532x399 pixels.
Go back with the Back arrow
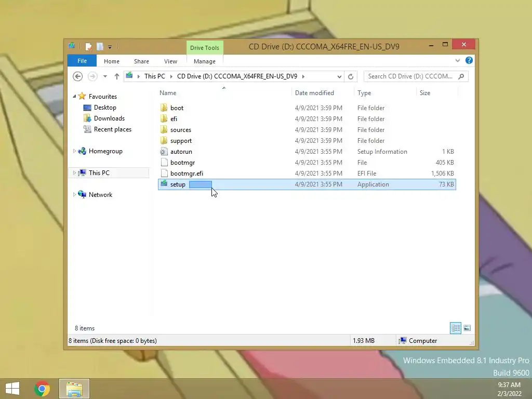click(78, 76)
